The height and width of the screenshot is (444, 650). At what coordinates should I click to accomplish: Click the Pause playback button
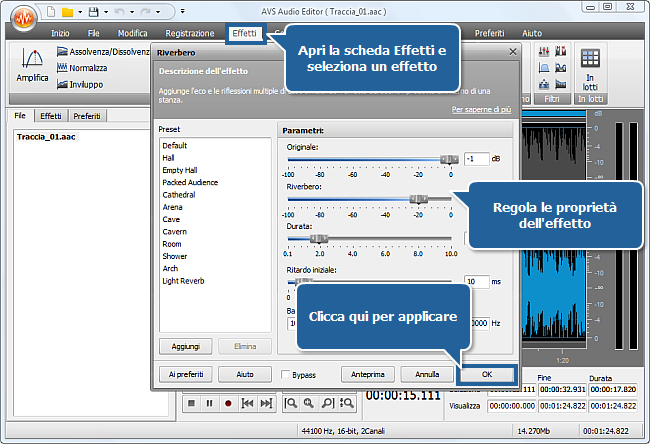pyautogui.click(x=209, y=403)
